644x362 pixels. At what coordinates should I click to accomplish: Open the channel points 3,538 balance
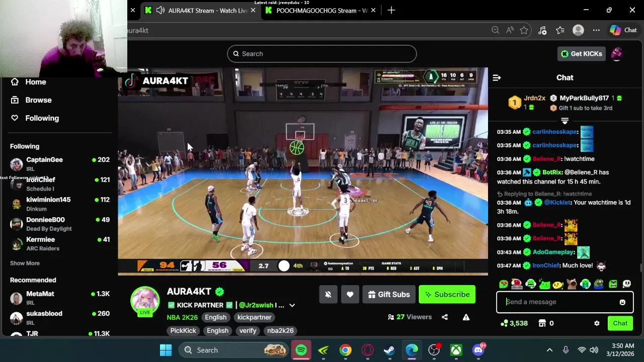click(514, 323)
